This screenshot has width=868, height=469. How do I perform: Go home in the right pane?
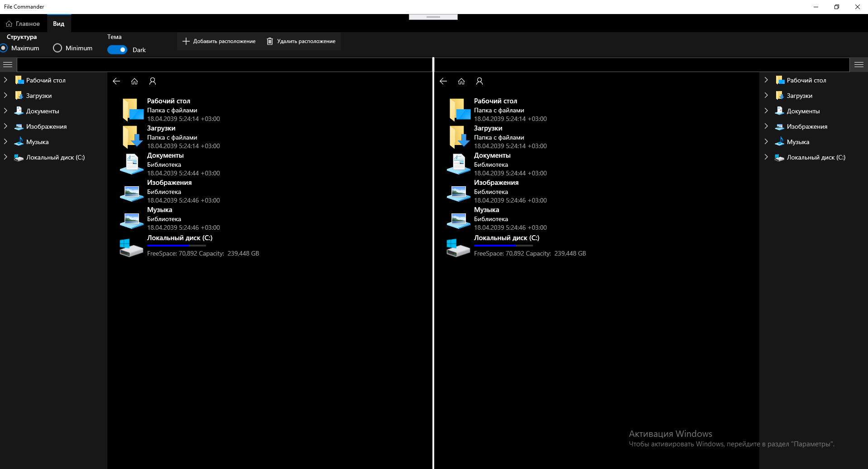tap(461, 81)
